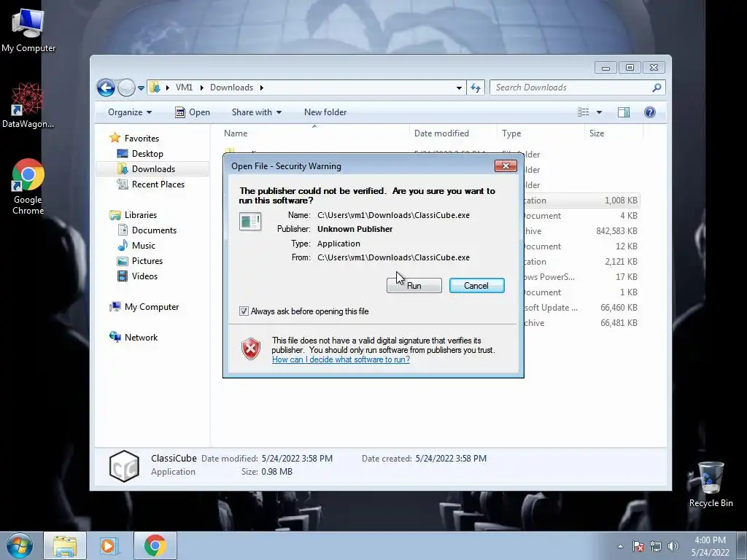Open the Share with dropdown

click(x=257, y=112)
